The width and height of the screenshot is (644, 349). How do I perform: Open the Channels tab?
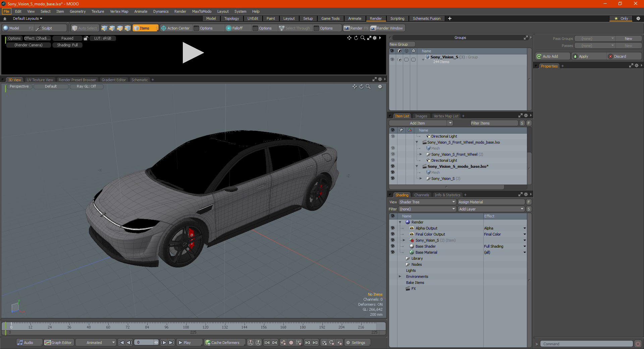[x=422, y=195]
